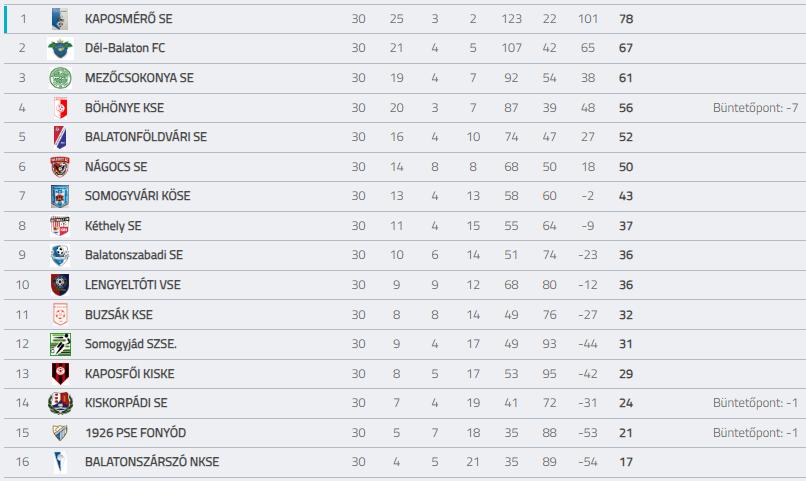The height and width of the screenshot is (481, 806).
Task: Click the KAPOSMÉRŐ SE team crest
Action: pos(60,18)
